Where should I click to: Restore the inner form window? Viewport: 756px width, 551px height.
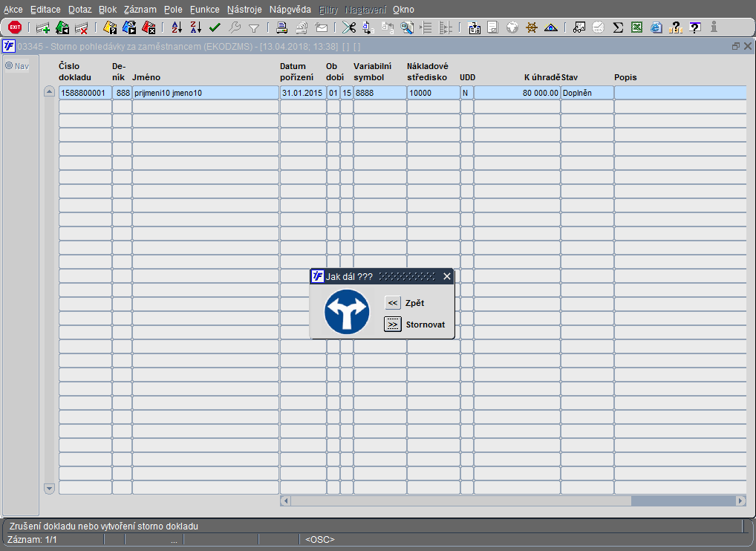pyautogui.click(x=736, y=46)
